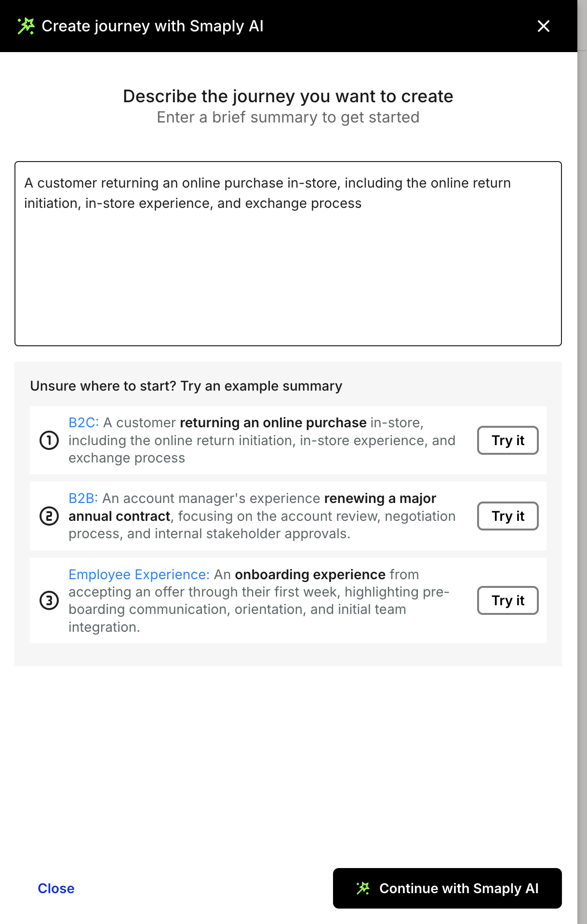The height and width of the screenshot is (924, 587).
Task: Try the Employee Experience onboarding example
Action: [x=507, y=600]
